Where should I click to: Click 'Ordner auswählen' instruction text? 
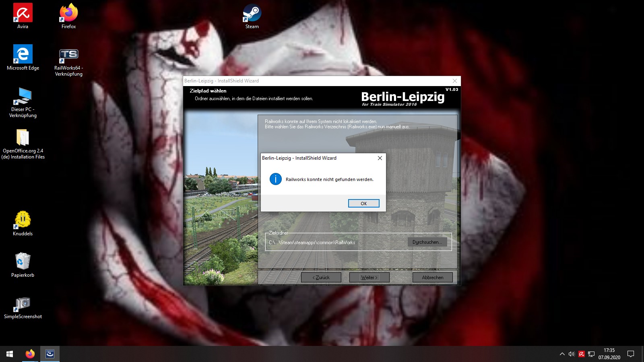coord(254,99)
